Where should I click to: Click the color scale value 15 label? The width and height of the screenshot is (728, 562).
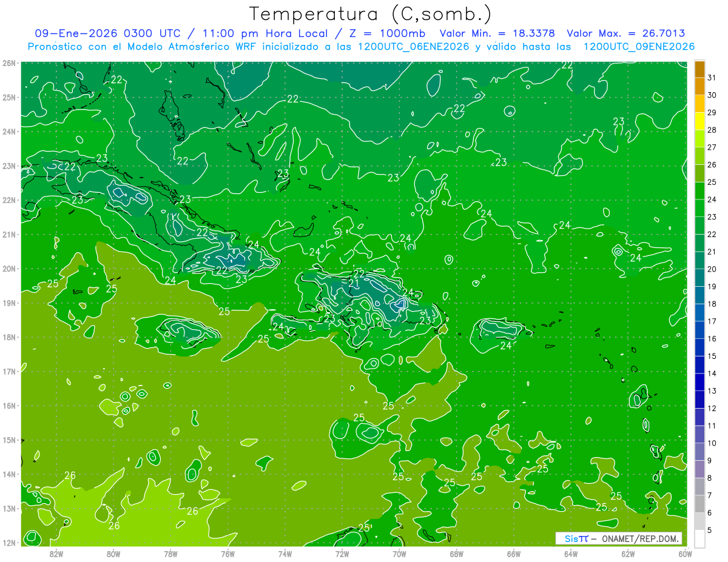pyautogui.click(x=712, y=356)
